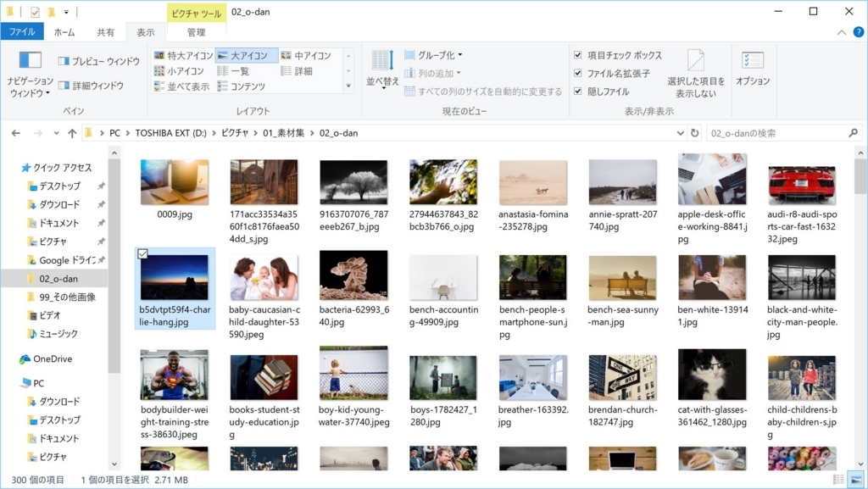The height and width of the screenshot is (489, 868).
Task: Click Size all columns to fit
Action: (482, 92)
